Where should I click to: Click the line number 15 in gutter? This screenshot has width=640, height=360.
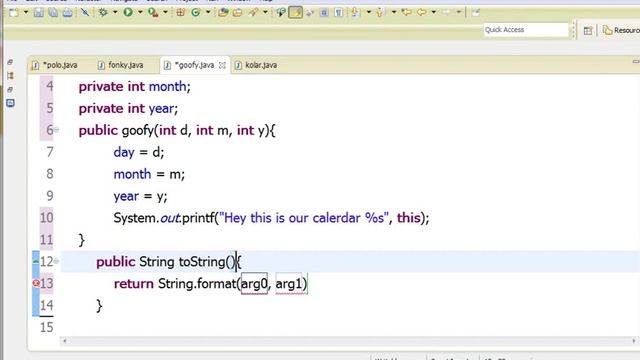47,327
